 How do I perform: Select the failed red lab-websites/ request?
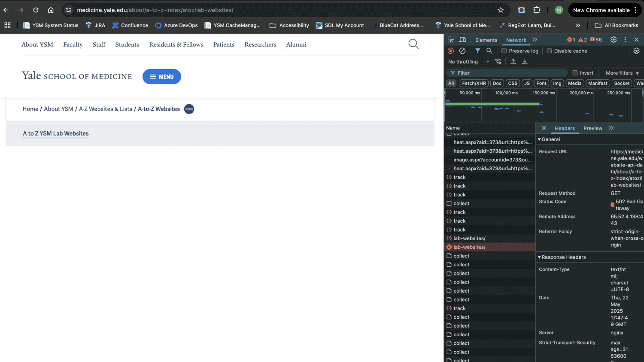(489, 247)
